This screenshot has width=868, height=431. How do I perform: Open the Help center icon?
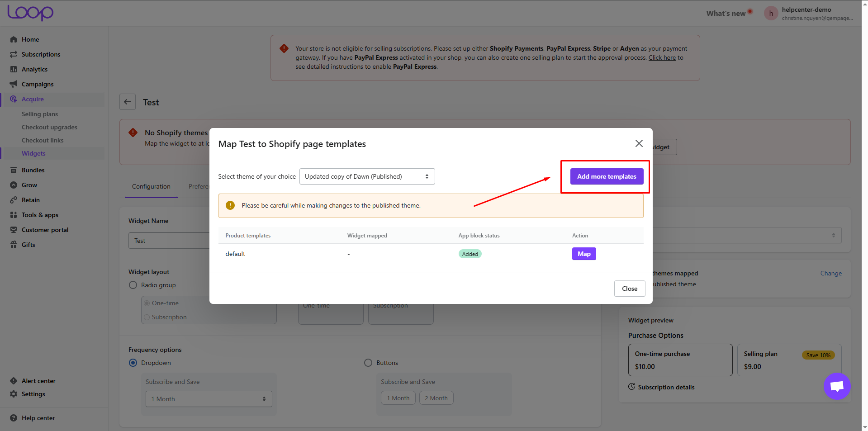click(14, 418)
